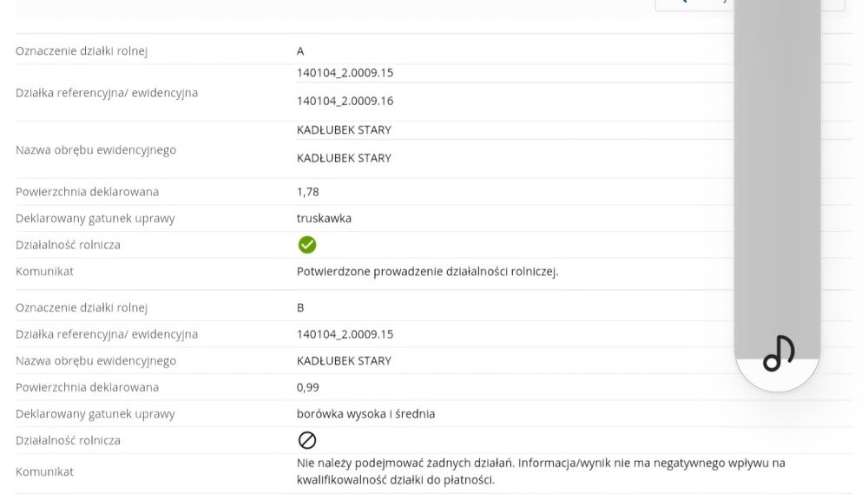868x494 pixels.
Task: Select crop 'borówka wysoka i średnia'
Action: coord(366,414)
